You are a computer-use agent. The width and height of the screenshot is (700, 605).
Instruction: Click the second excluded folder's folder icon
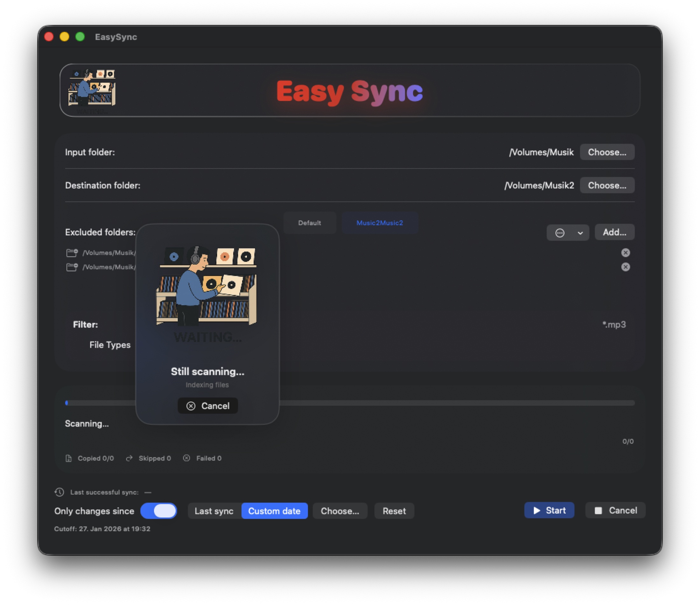click(72, 267)
